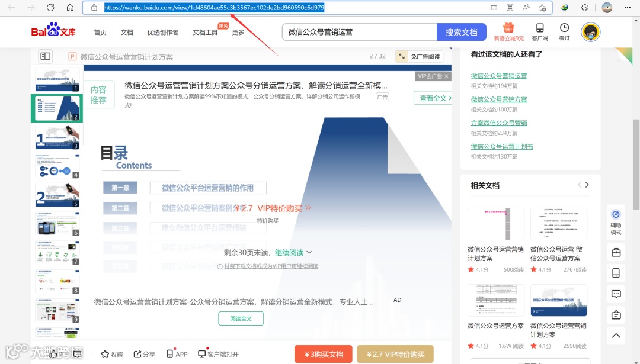Open 看过 history clock icon
Image resolution: width=640 pixels, height=364 pixels.
tap(564, 32)
